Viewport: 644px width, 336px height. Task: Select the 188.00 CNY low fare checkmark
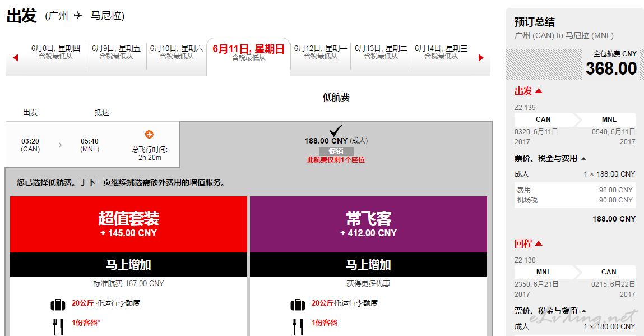click(336, 131)
